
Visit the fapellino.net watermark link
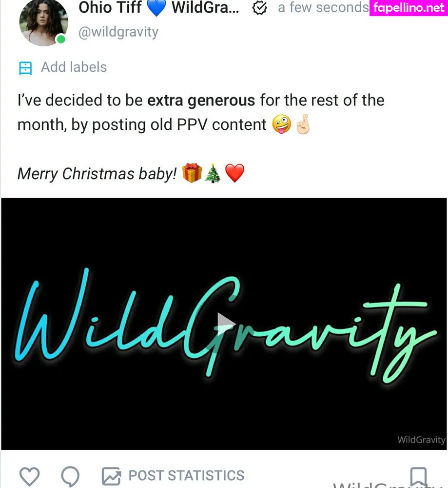click(x=408, y=8)
